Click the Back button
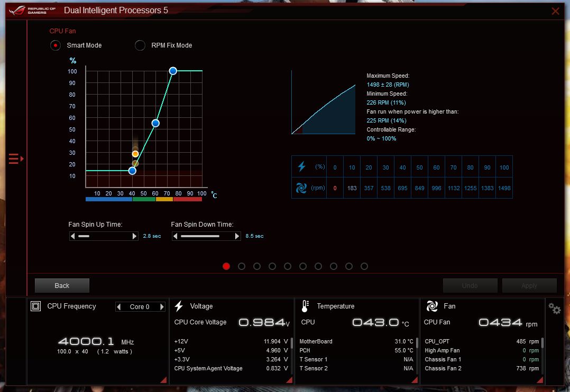570x392 pixels. pyautogui.click(x=62, y=286)
